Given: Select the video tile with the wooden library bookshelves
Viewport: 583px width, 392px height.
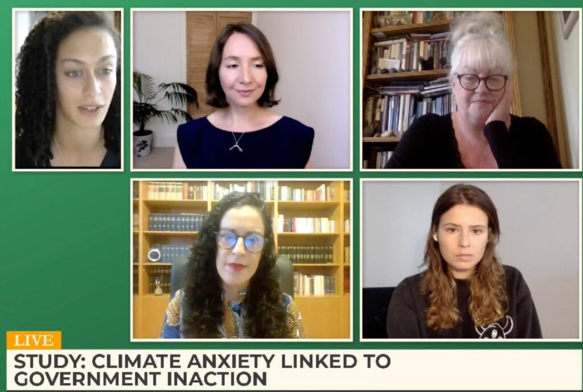Looking at the screenshot, I should click(241, 259).
